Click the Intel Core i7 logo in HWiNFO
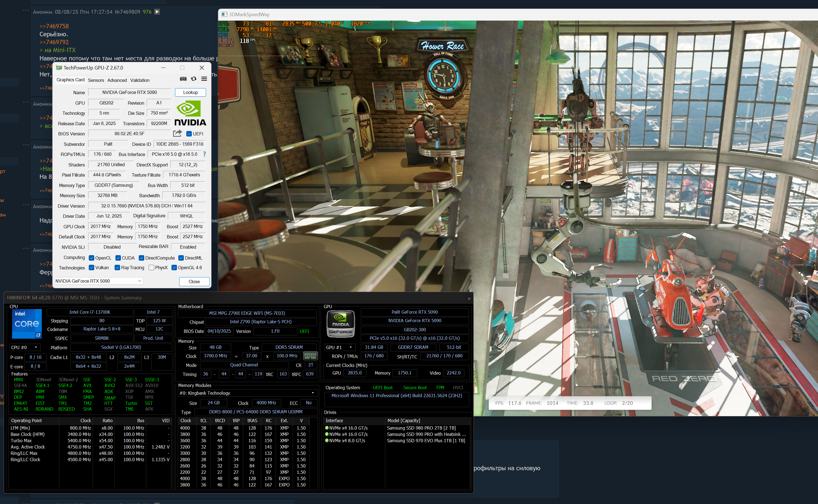This screenshot has width=818, height=504. [x=27, y=323]
